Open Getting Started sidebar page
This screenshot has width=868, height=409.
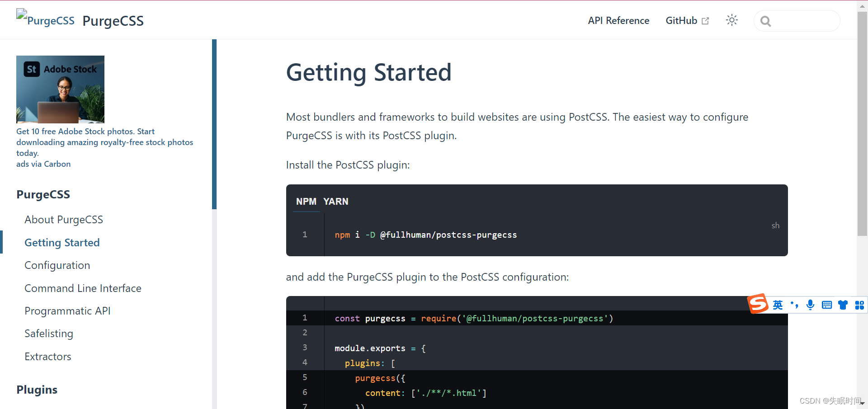pyautogui.click(x=62, y=243)
